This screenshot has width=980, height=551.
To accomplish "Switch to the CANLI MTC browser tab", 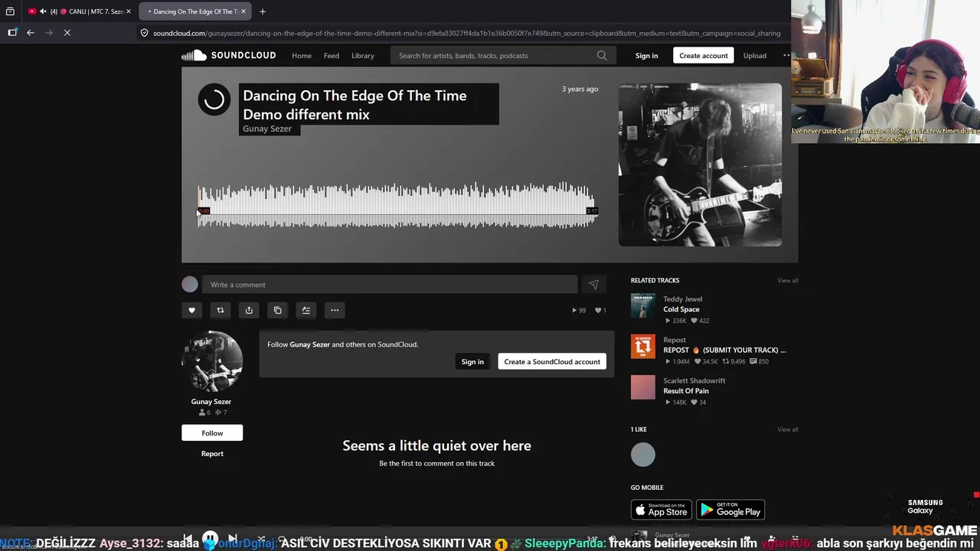I will (x=79, y=11).
